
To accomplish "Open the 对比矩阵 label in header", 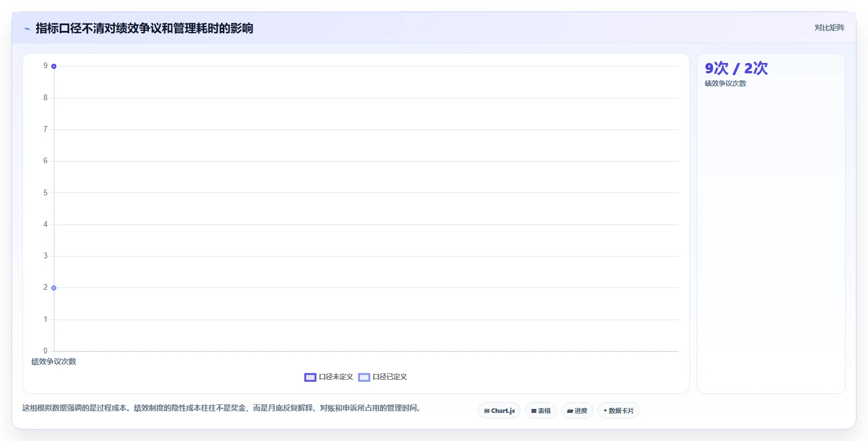I will tap(829, 27).
